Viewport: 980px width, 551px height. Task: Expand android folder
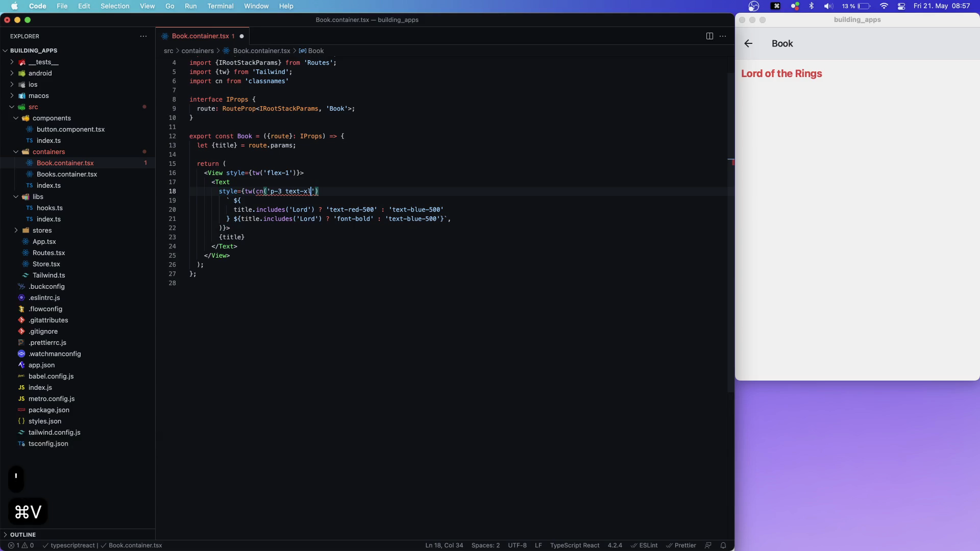click(x=12, y=73)
